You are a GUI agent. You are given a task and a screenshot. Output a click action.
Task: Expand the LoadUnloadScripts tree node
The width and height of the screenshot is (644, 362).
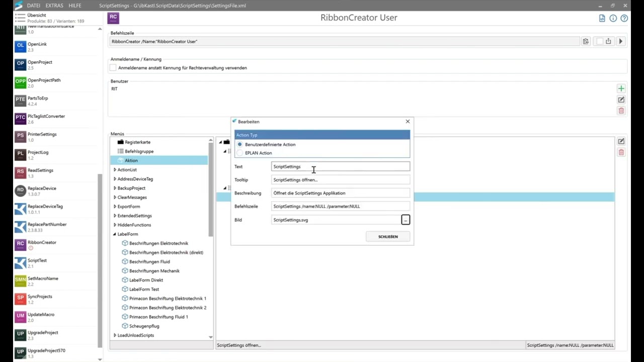pos(115,335)
